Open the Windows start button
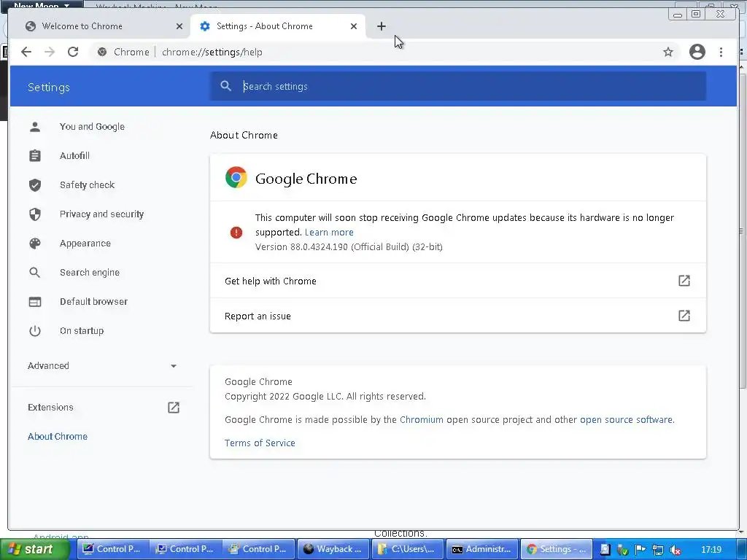 pos(35,549)
